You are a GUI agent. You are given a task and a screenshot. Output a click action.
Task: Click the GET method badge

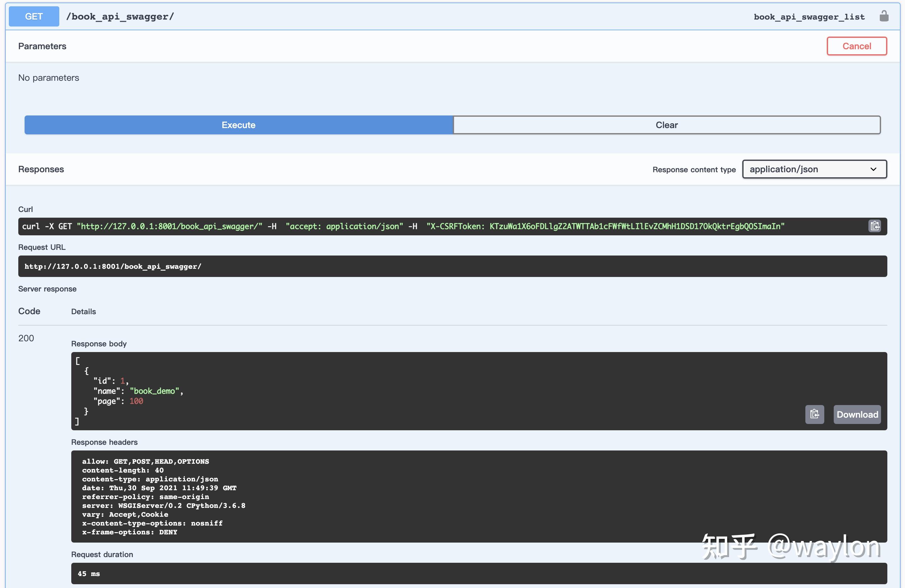pyautogui.click(x=34, y=16)
